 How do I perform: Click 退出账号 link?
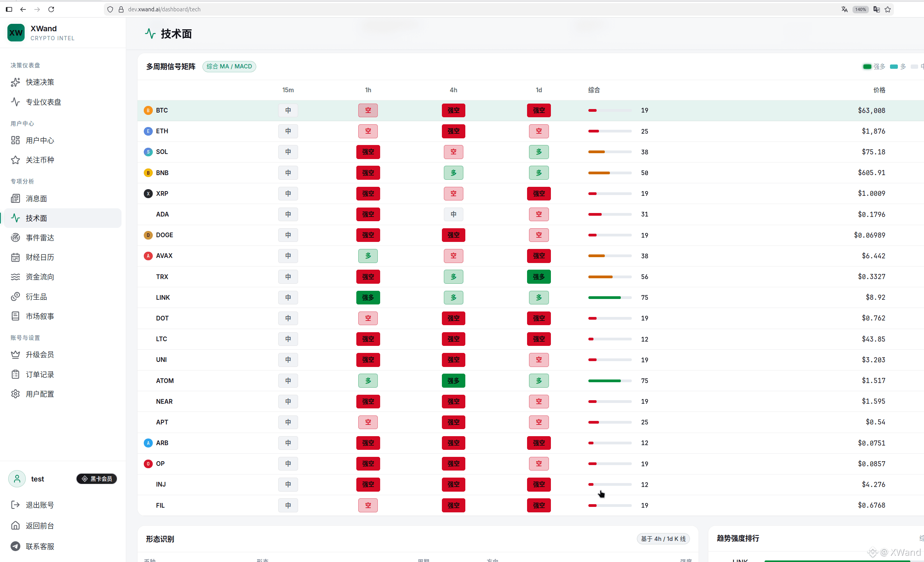(40, 505)
